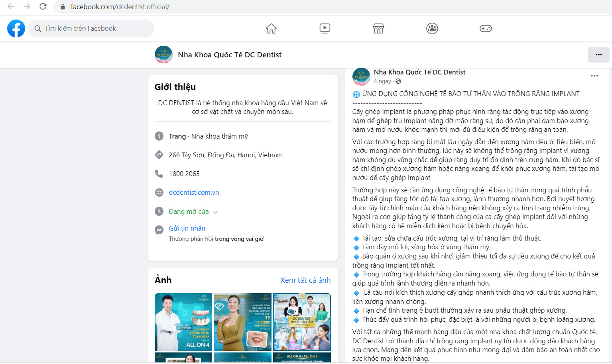The width and height of the screenshot is (612, 364).
Task: Click the post author's profile picture
Action: (361, 76)
